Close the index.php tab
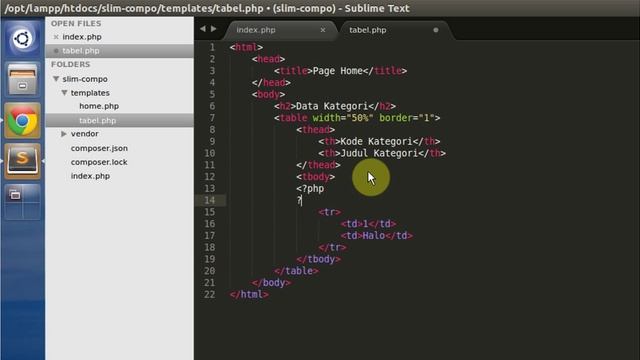The width and height of the screenshot is (640, 360). pos(323,30)
